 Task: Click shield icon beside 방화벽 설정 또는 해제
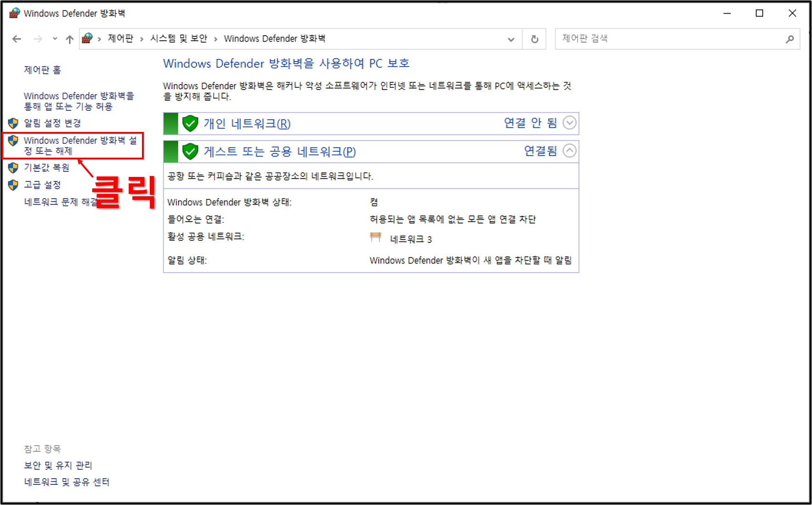pos(13,141)
